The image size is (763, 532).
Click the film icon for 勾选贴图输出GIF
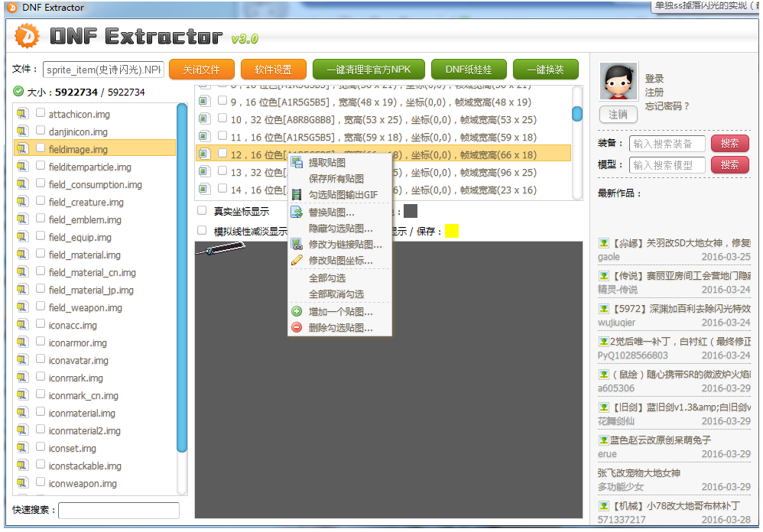click(x=297, y=195)
